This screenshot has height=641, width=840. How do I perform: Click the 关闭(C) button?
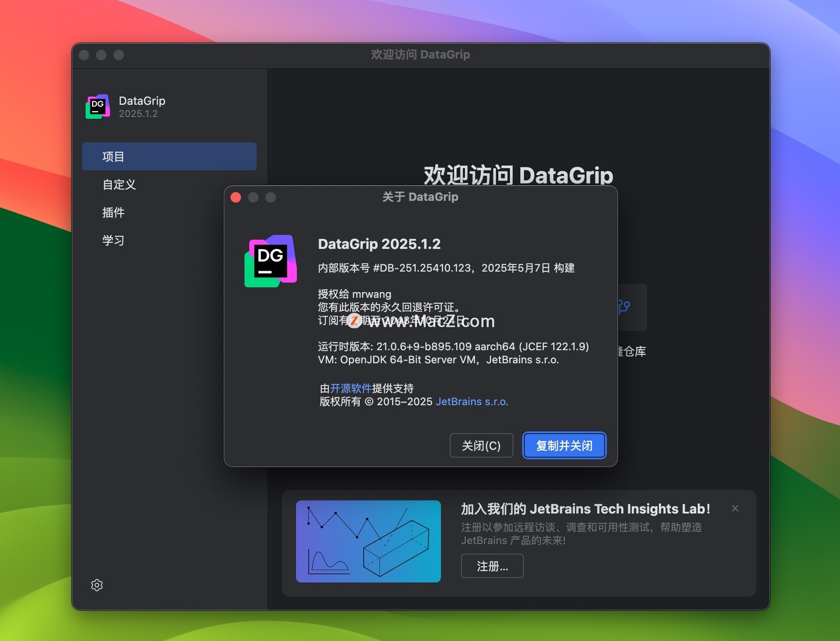point(481,445)
